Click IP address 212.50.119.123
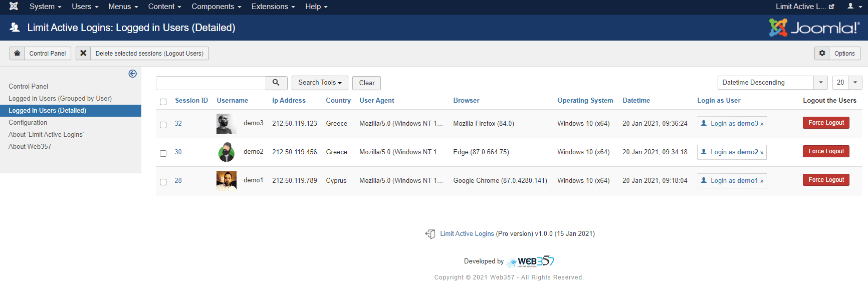The image size is (868, 293). point(295,123)
